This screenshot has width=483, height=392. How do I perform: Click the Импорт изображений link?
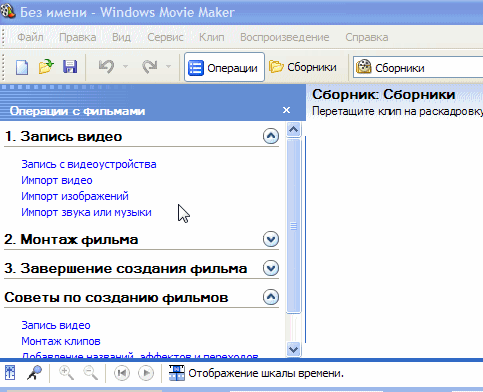click(x=75, y=196)
